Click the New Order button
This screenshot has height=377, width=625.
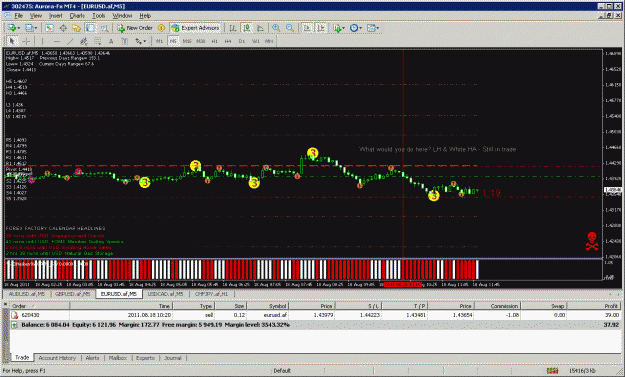point(135,28)
